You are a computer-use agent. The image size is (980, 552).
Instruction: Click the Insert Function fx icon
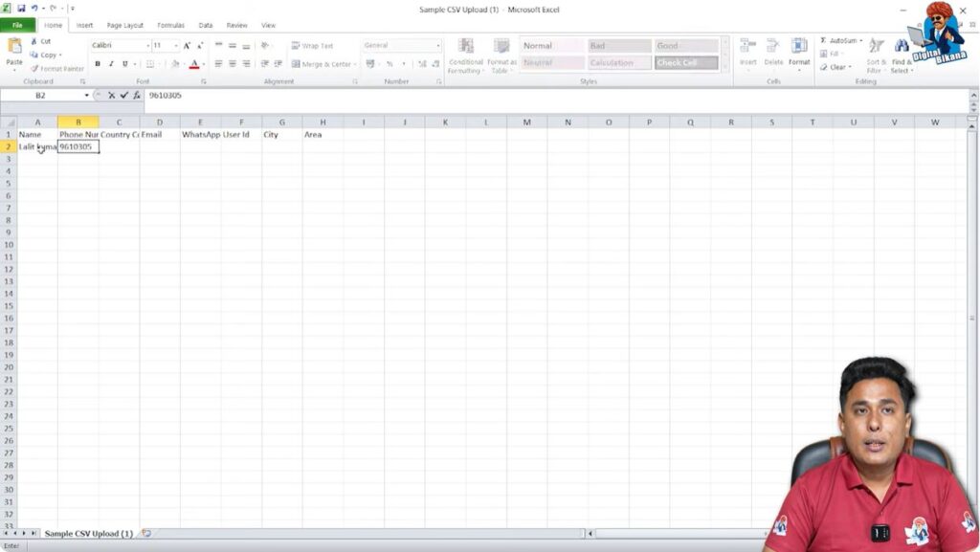tap(136, 96)
